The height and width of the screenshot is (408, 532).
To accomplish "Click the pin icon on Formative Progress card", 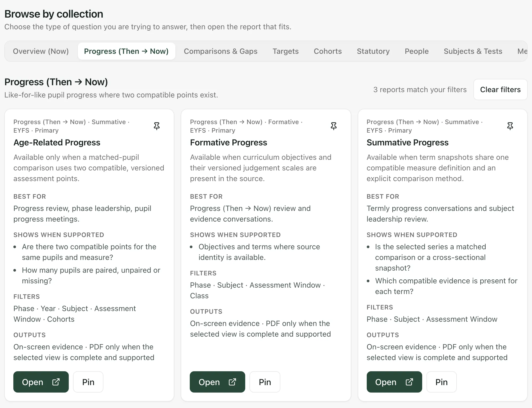I will (333, 126).
